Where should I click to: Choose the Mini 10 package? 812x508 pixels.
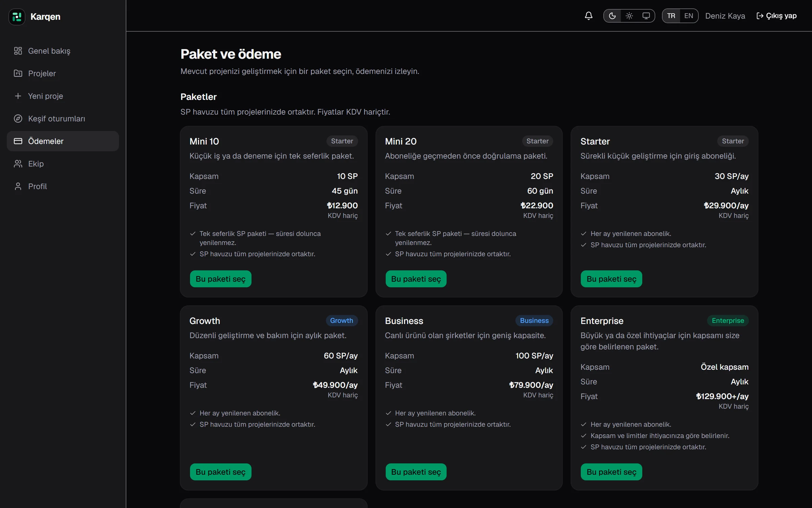click(221, 279)
